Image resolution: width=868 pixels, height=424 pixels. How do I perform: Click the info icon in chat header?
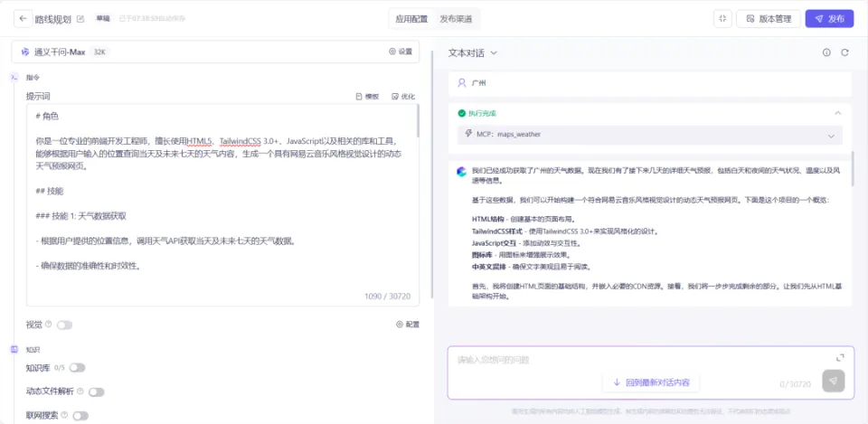point(826,52)
